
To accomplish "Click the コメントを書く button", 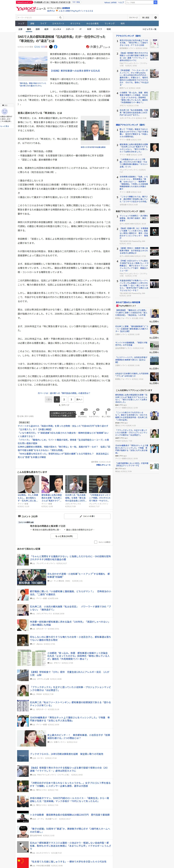I will (x=87, y=516).
